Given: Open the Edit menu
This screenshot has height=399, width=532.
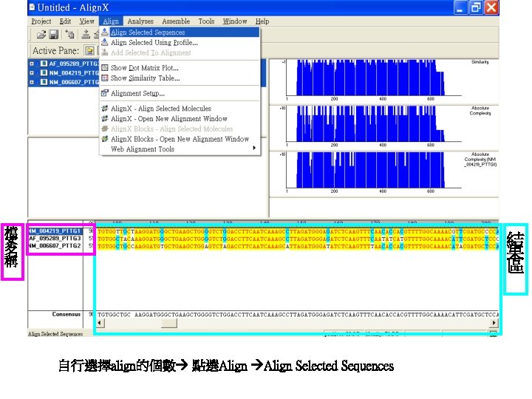Looking at the screenshot, I should 65,21.
